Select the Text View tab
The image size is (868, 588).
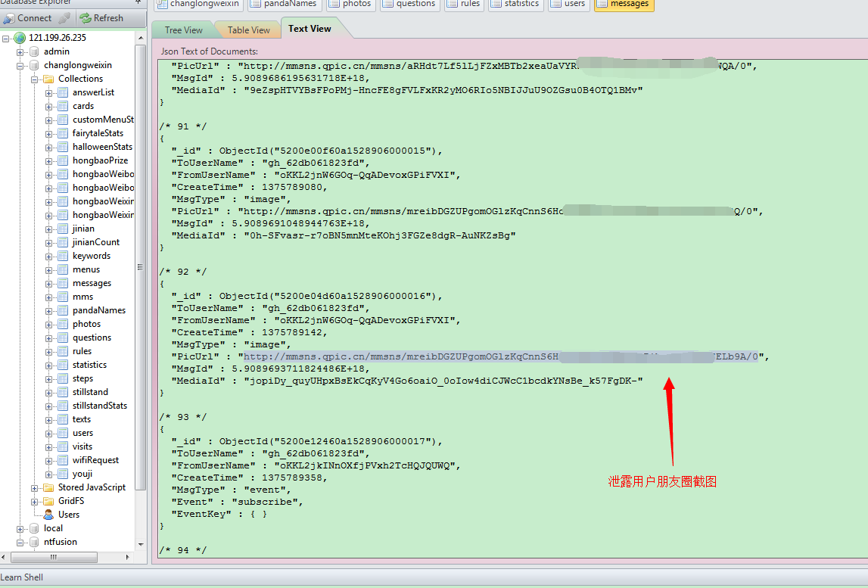[x=310, y=28]
